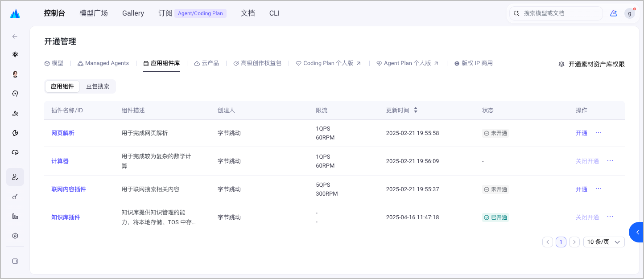
Task: Click the sailboat-shaped sidebar icon
Action: tap(15, 113)
